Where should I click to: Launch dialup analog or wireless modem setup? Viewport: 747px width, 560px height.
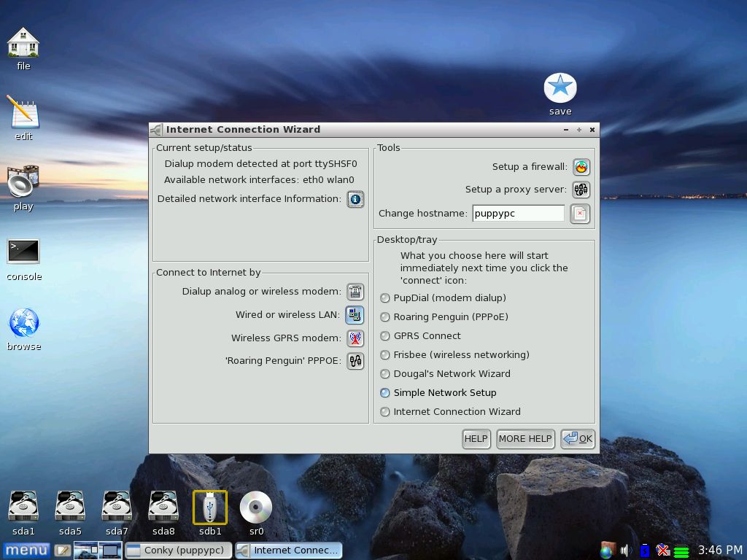click(x=355, y=292)
